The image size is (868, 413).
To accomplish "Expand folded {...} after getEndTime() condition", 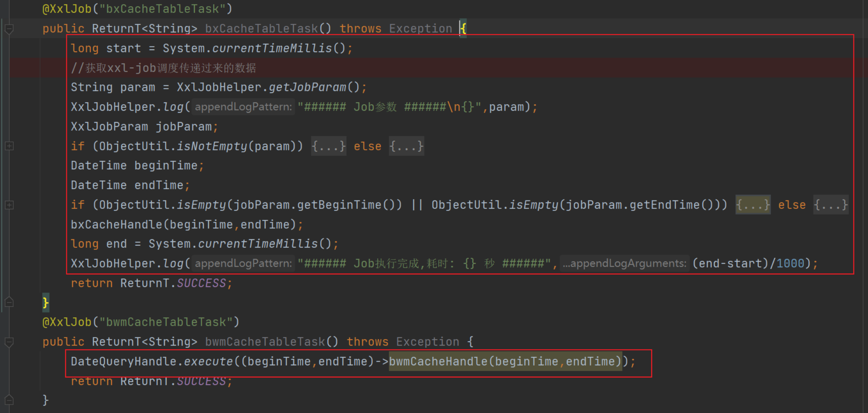I will pyautogui.click(x=753, y=205).
